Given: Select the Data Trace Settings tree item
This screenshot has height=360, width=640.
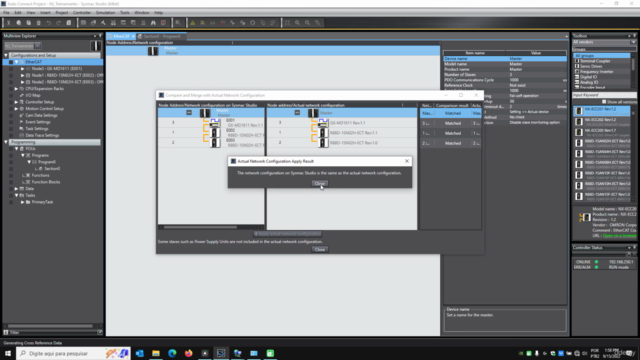Looking at the screenshot, I should [42, 135].
